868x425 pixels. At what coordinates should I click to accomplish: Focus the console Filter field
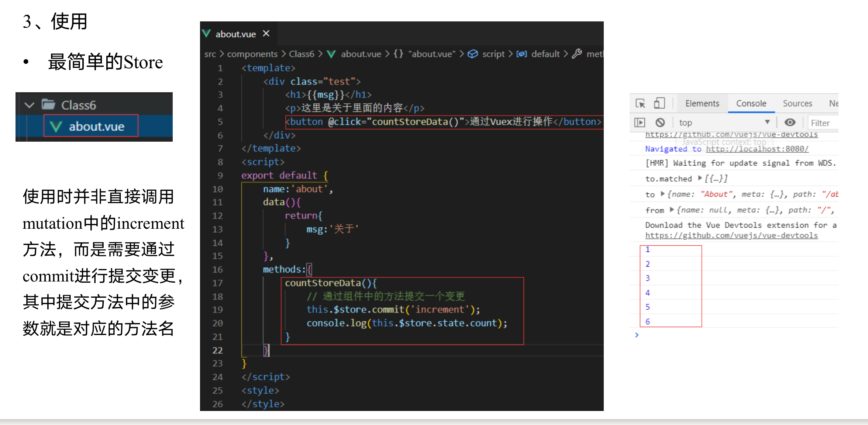823,123
